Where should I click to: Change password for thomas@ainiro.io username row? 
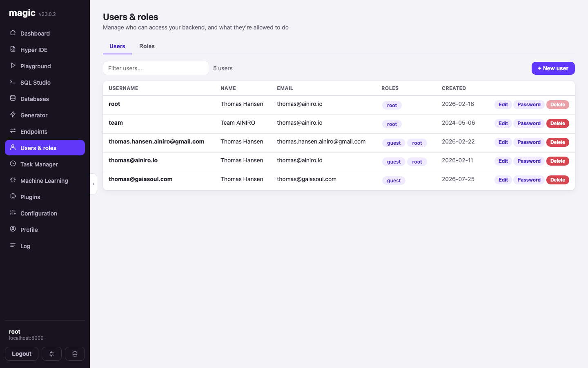pos(529,161)
